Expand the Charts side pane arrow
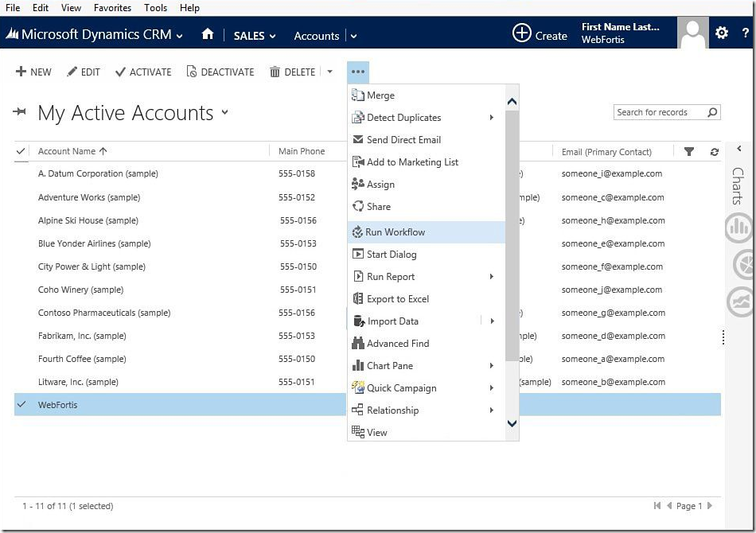This screenshot has height=533, width=756. [739, 149]
